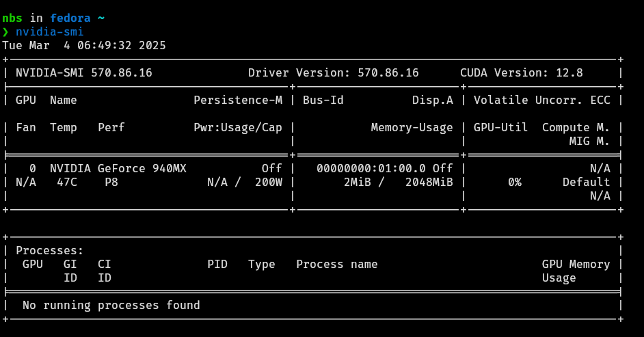Screen dimensions: 644x337
Task: Click the Driver Version: 570.86.16 text
Action: [334, 72]
